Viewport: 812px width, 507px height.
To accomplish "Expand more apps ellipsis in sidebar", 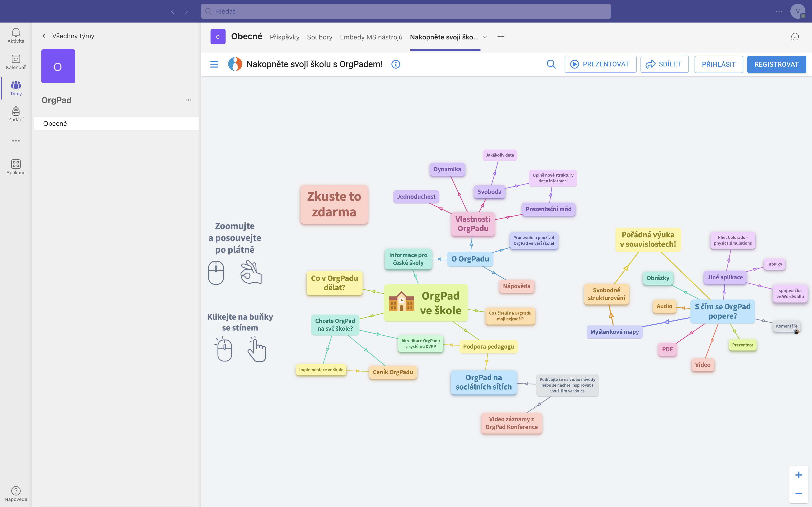I will tap(16, 141).
